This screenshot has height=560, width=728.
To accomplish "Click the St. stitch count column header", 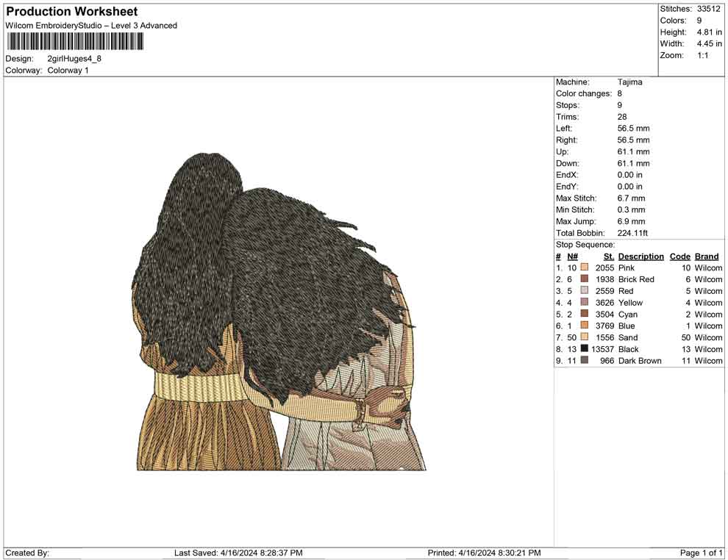I will [x=608, y=256].
